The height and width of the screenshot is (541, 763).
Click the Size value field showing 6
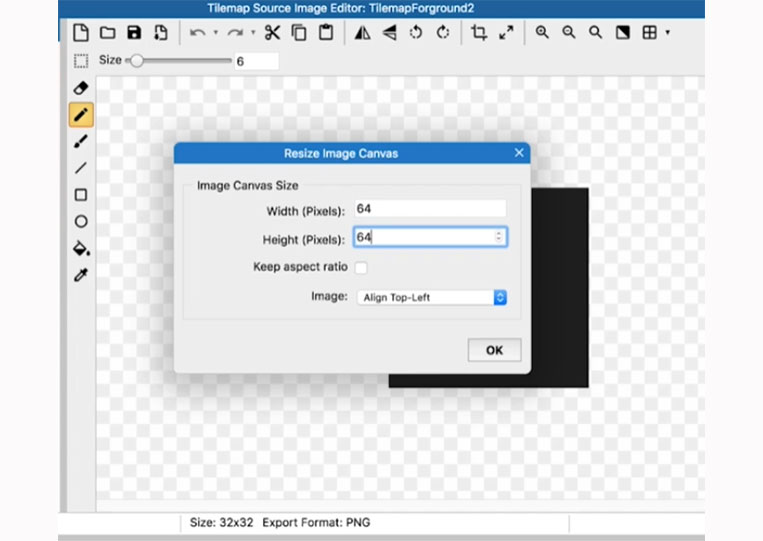[x=256, y=61]
